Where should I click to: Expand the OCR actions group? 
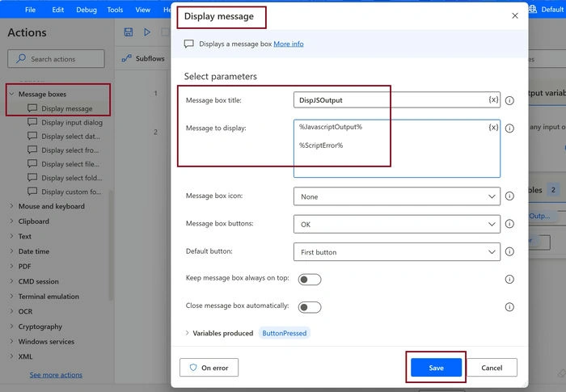tap(11, 311)
